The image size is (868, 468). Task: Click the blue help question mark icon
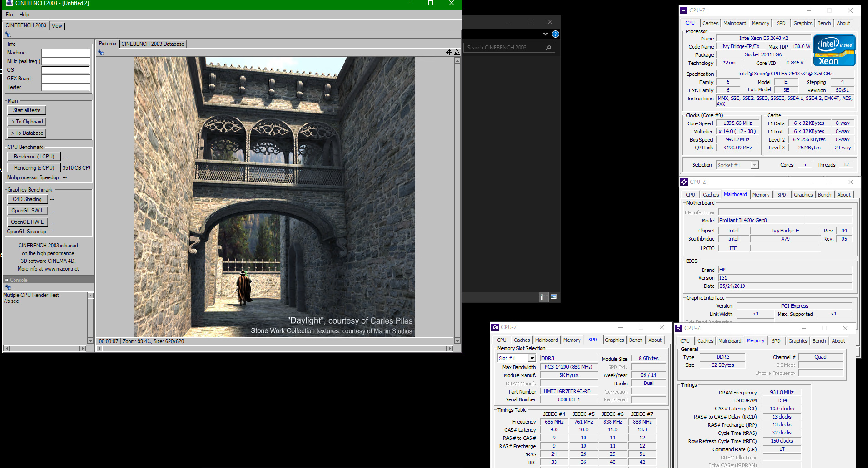[x=555, y=34]
